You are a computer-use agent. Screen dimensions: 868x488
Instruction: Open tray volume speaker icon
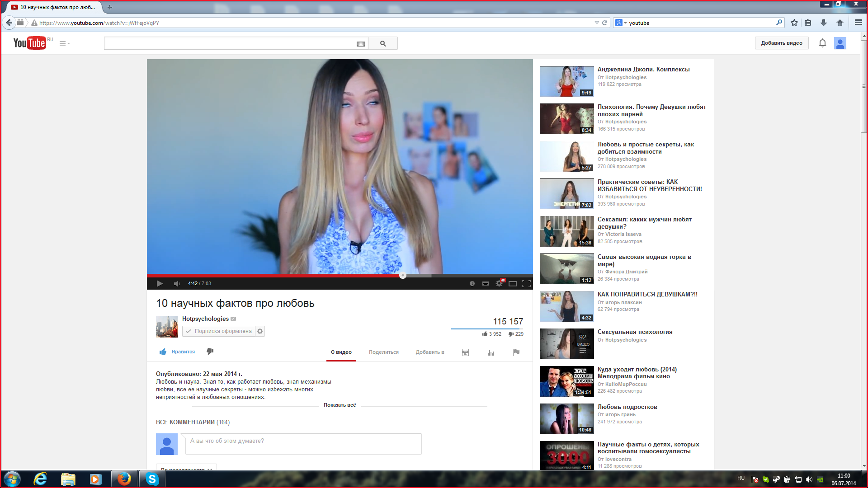(809, 480)
